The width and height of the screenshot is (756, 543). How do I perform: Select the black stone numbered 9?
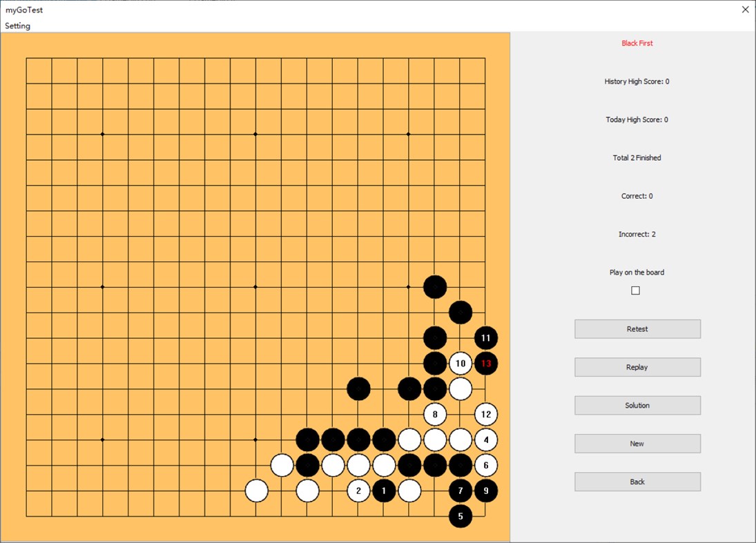(x=485, y=491)
